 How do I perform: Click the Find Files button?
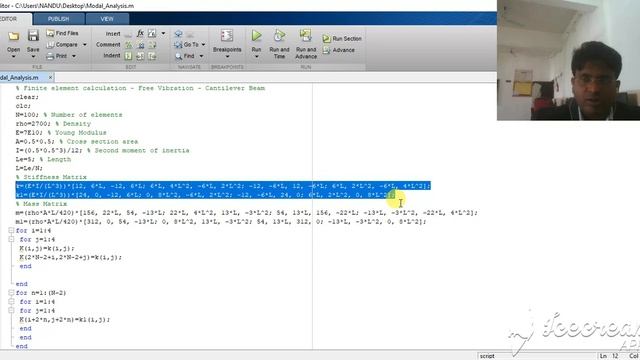(62, 33)
